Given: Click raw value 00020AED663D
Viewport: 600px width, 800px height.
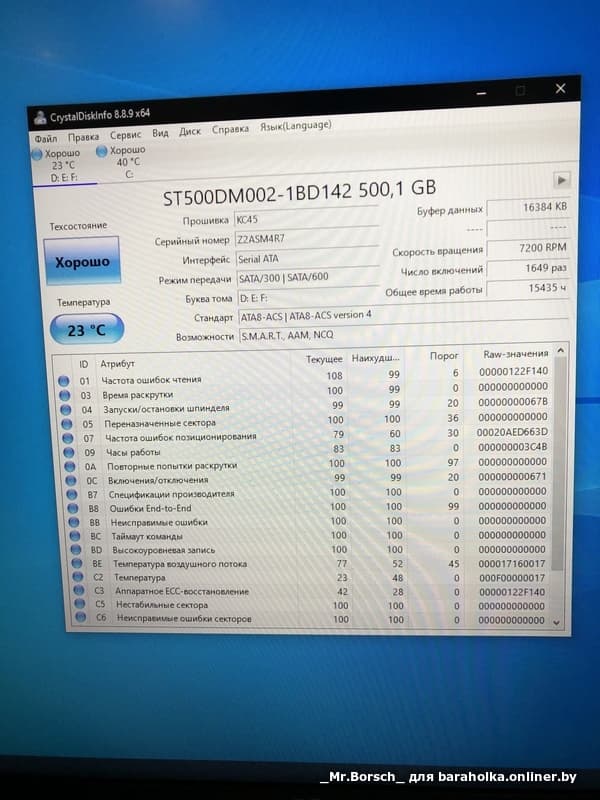Looking at the screenshot, I should tap(512, 432).
